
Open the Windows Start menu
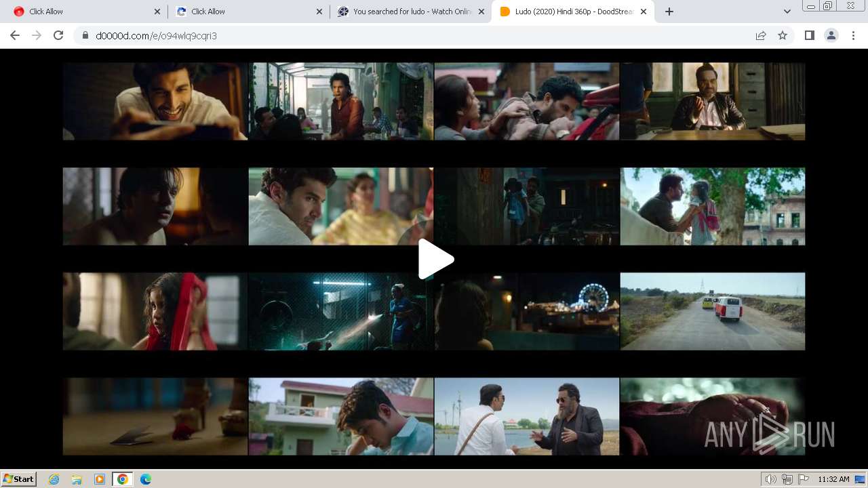point(18,479)
